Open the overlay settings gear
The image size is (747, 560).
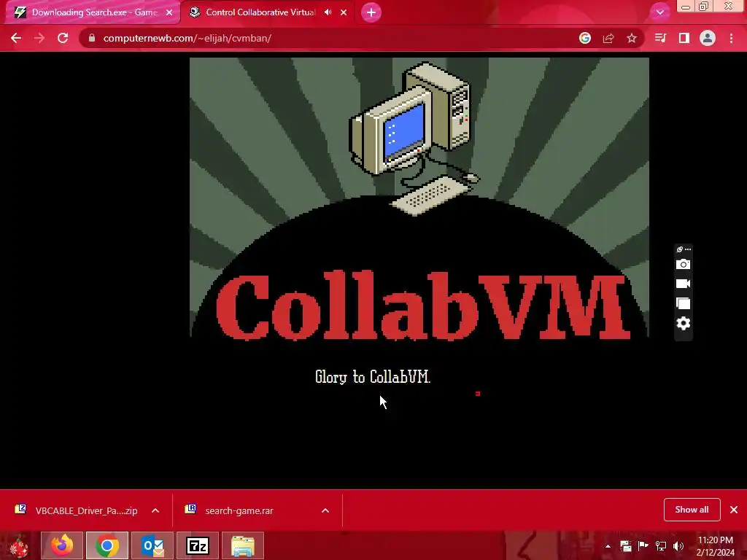pos(683,323)
